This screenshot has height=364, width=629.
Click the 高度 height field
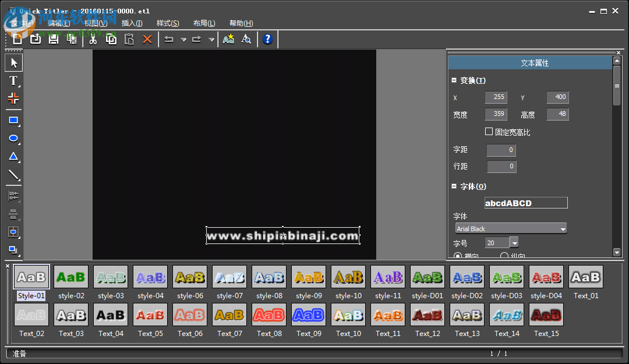point(557,114)
